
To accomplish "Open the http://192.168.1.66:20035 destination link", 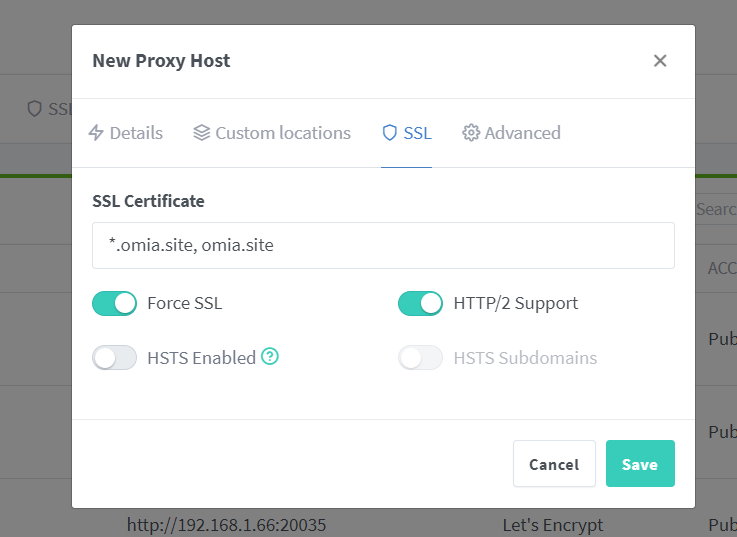I will [226, 524].
